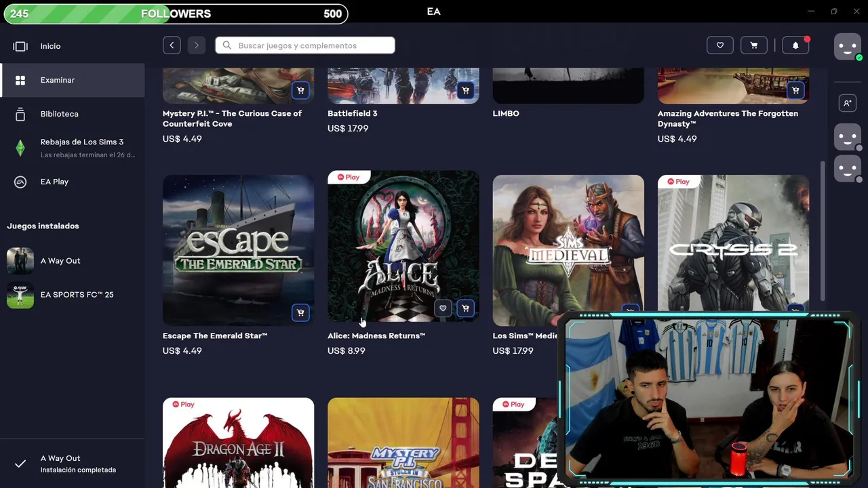
Task: Maximize the EA window
Action: point(833,12)
